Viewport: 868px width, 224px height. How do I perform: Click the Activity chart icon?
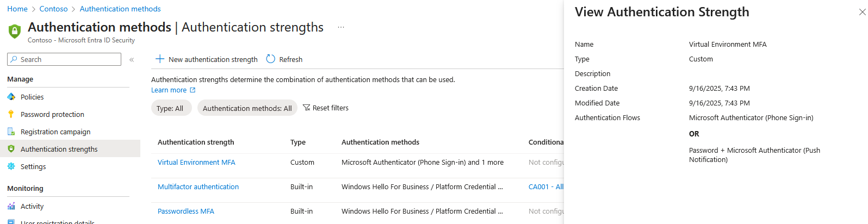pos(11,206)
